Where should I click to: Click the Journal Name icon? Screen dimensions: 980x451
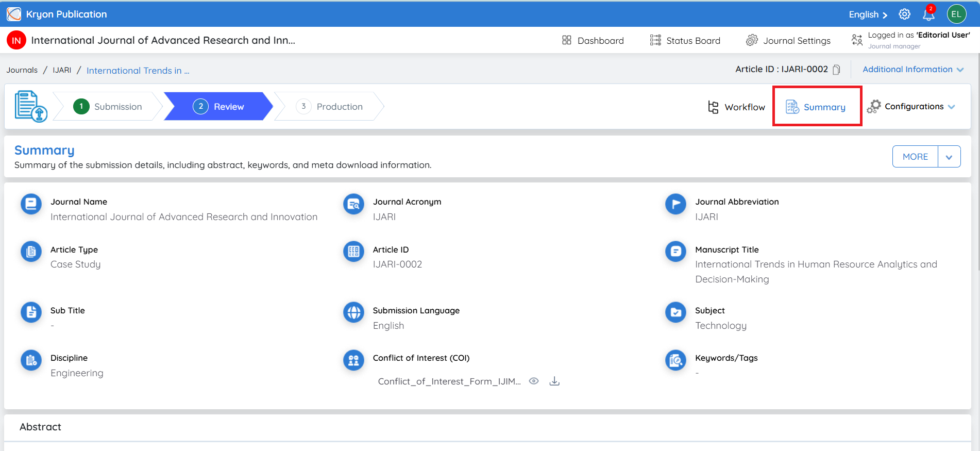(31, 204)
